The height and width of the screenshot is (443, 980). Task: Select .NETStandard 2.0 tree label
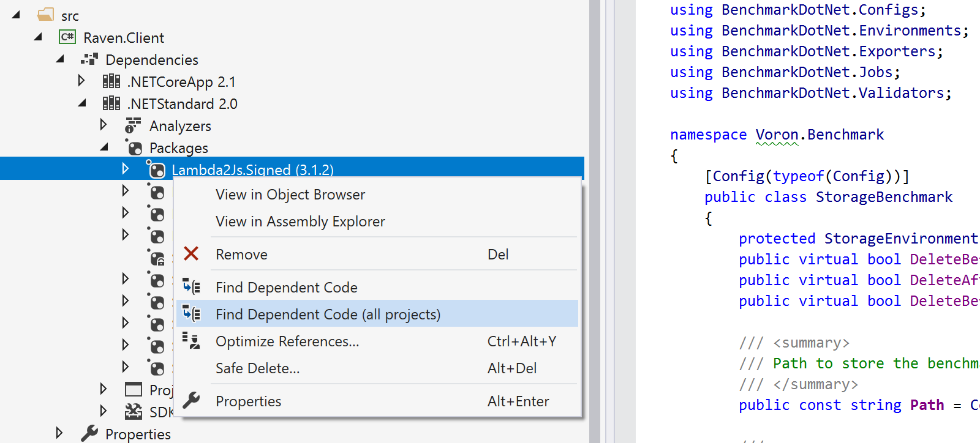click(183, 103)
